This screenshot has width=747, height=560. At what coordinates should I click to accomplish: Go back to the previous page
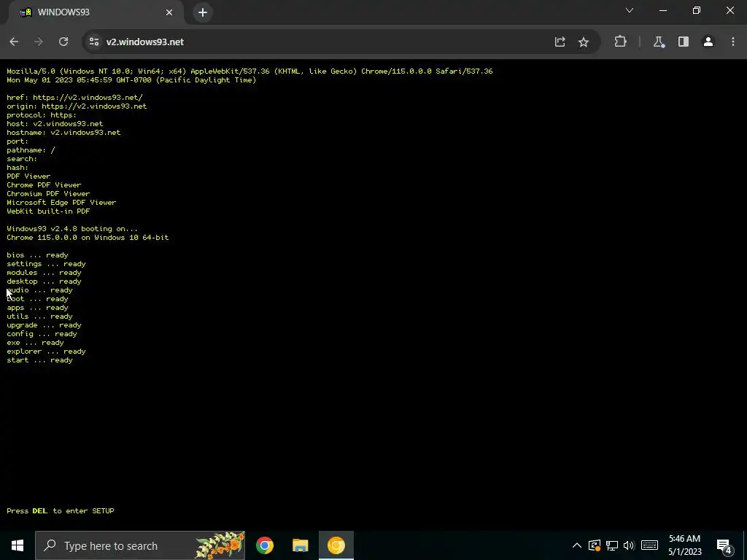(14, 42)
